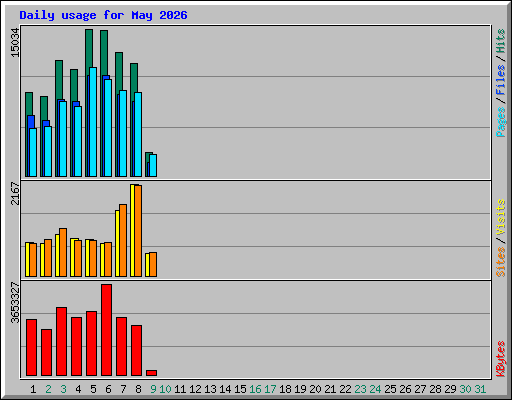The height and width of the screenshot is (400, 512).
Task: Click the day 4 axis label
Action: tap(78, 389)
